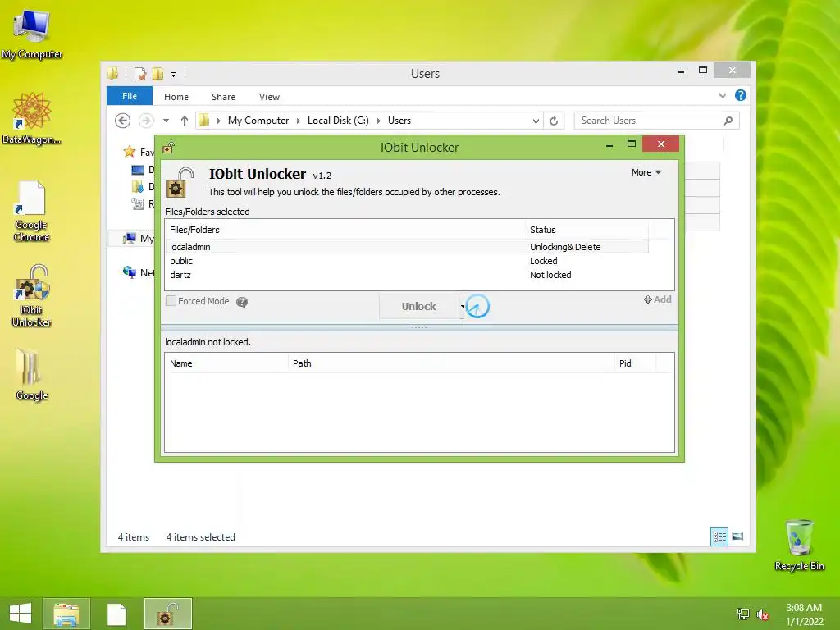Launch Google Chrome desktop shortcut
Image resolution: width=840 pixels, height=630 pixels.
click(x=32, y=211)
